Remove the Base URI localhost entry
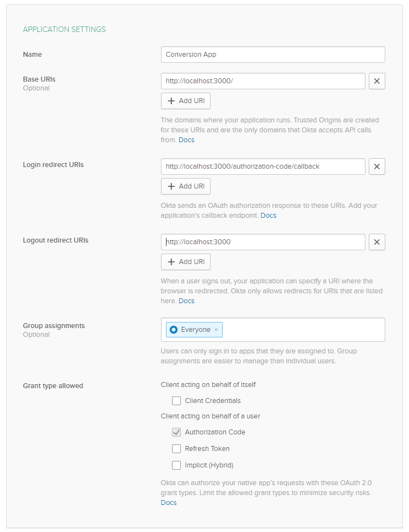The height and width of the screenshot is (532, 409). (376, 81)
